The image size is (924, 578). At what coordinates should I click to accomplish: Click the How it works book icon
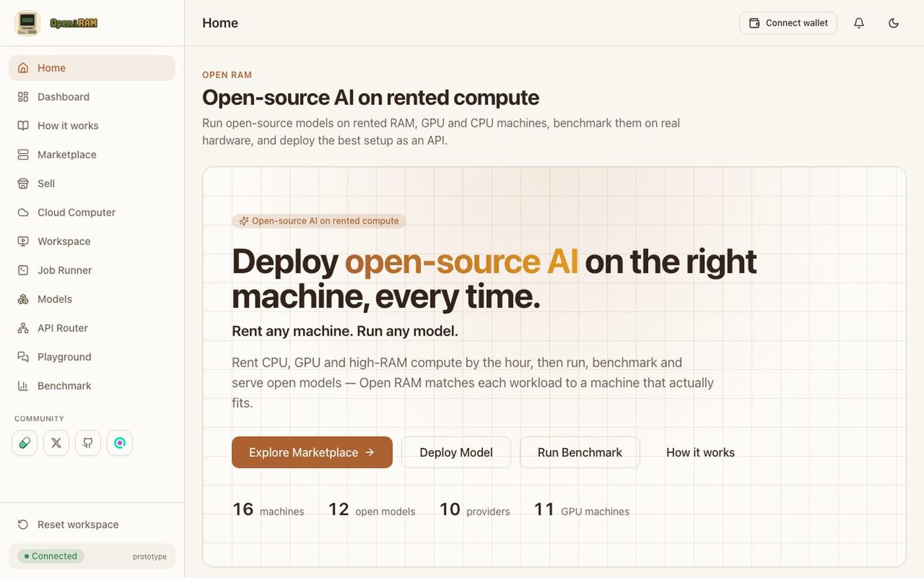click(23, 126)
